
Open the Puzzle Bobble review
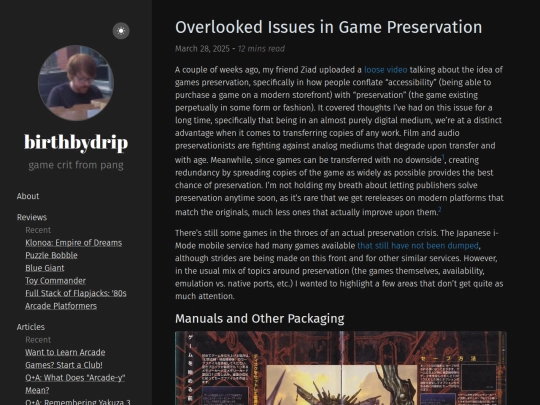(51, 255)
